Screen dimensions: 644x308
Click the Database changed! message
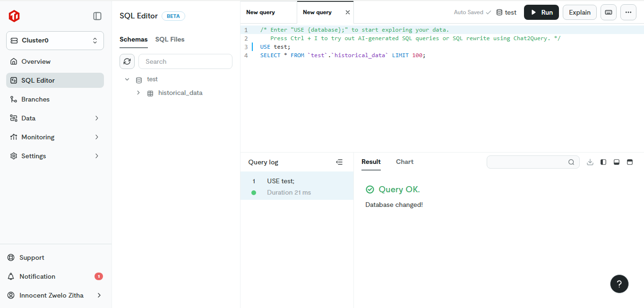point(394,205)
